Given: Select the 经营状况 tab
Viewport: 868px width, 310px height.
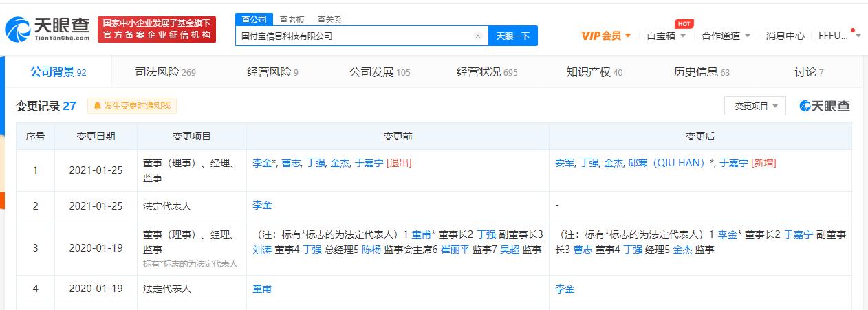Looking at the screenshot, I should pyautogui.click(x=487, y=71).
